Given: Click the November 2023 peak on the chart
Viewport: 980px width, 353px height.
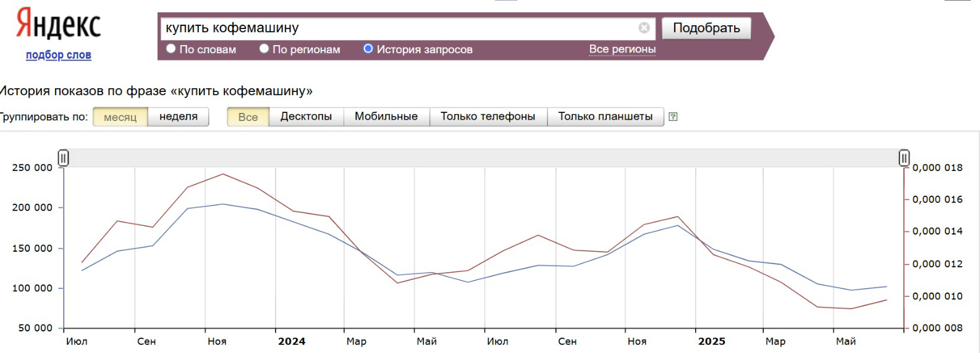Looking at the screenshot, I should click(222, 174).
